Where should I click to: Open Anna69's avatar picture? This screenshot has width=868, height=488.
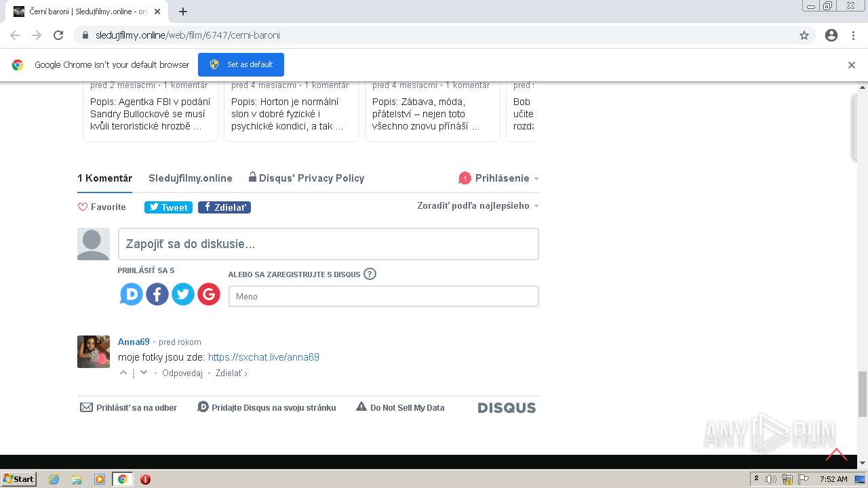click(94, 352)
